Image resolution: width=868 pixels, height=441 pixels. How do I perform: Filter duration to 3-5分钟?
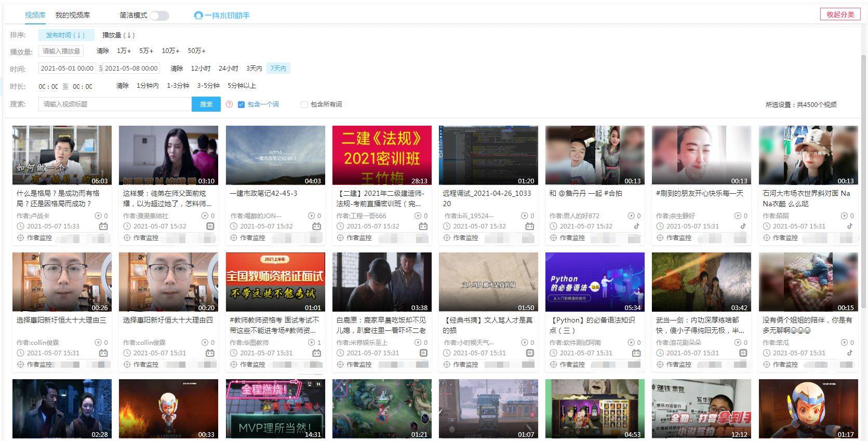[208, 86]
